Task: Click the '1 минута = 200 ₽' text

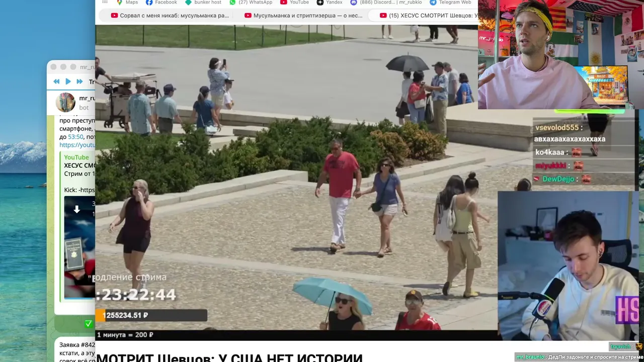Action: pos(125,334)
